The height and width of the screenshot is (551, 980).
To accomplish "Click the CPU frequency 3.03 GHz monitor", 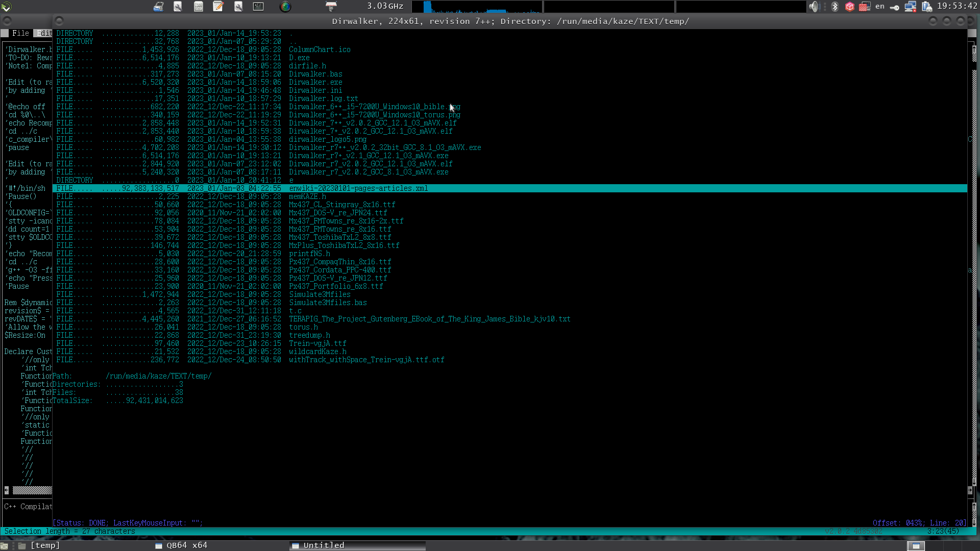I will (385, 6).
